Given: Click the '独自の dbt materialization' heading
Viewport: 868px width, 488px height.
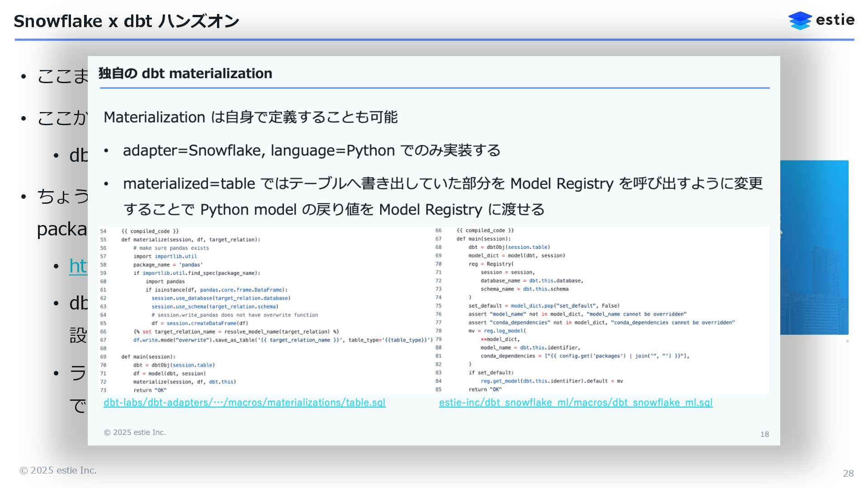Looking at the screenshot, I should [185, 73].
